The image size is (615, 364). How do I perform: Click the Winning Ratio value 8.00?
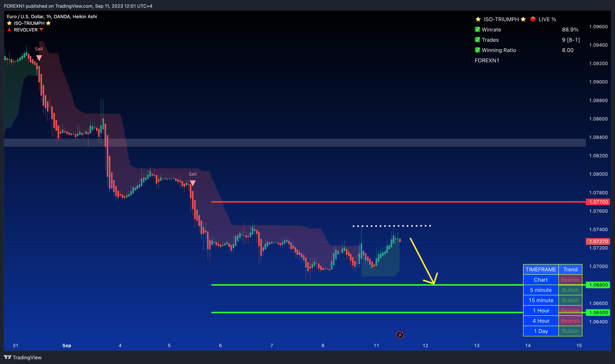[x=568, y=50]
